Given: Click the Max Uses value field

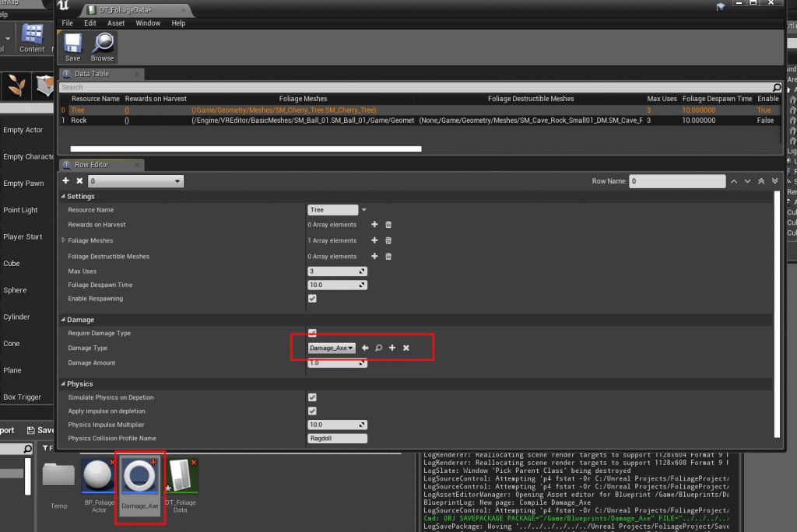Looking at the screenshot, I should (x=337, y=271).
